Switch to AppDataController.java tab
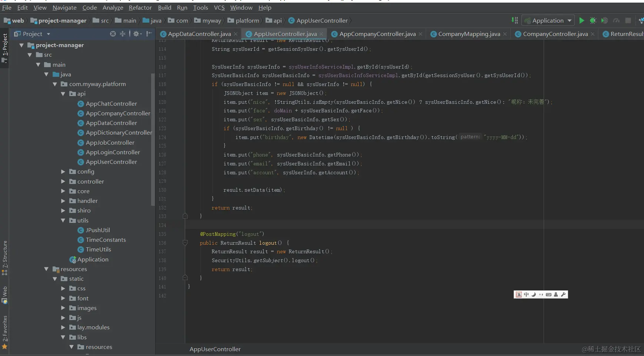Viewport: 644px width, 356px height. point(199,34)
